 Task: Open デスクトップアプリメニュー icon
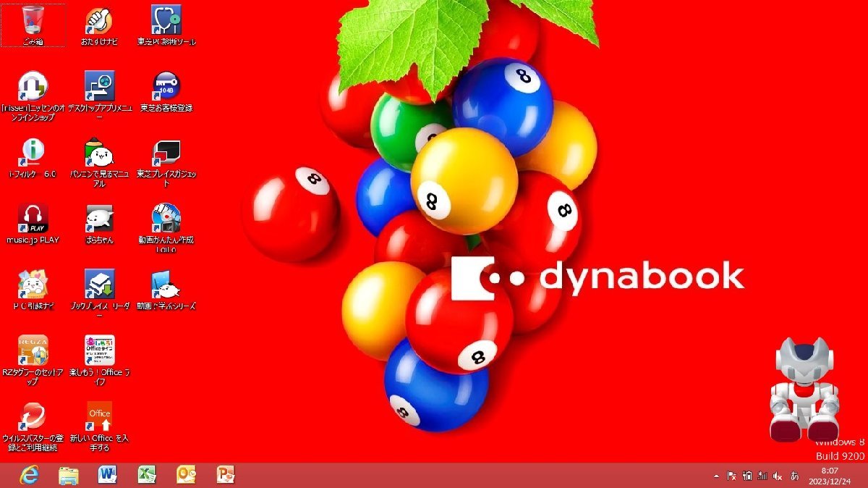point(99,95)
